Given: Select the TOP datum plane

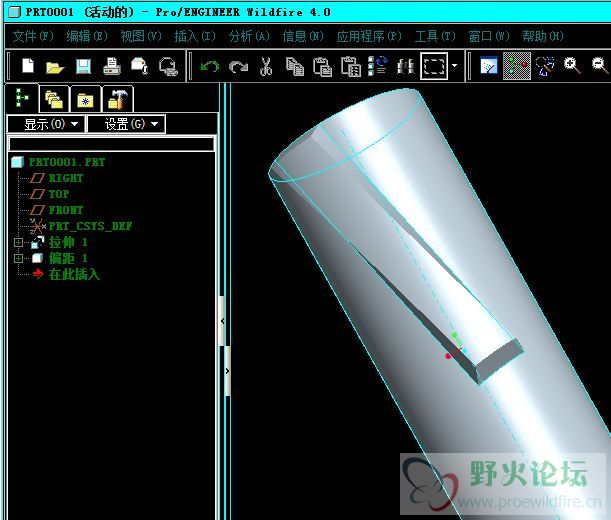Looking at the screenshot, I should pos(59,194).
